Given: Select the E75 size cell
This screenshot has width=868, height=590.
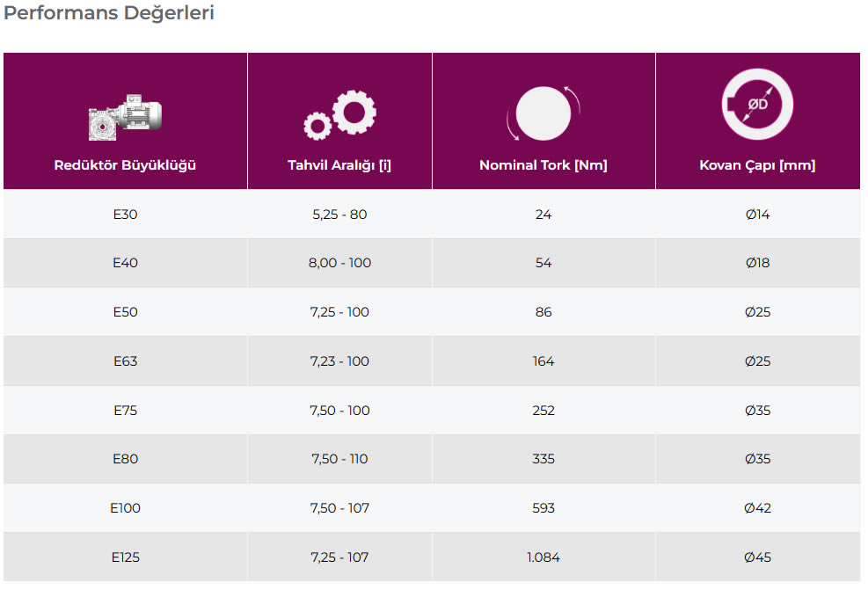Looking at the screenshot, I should (125, 411).
